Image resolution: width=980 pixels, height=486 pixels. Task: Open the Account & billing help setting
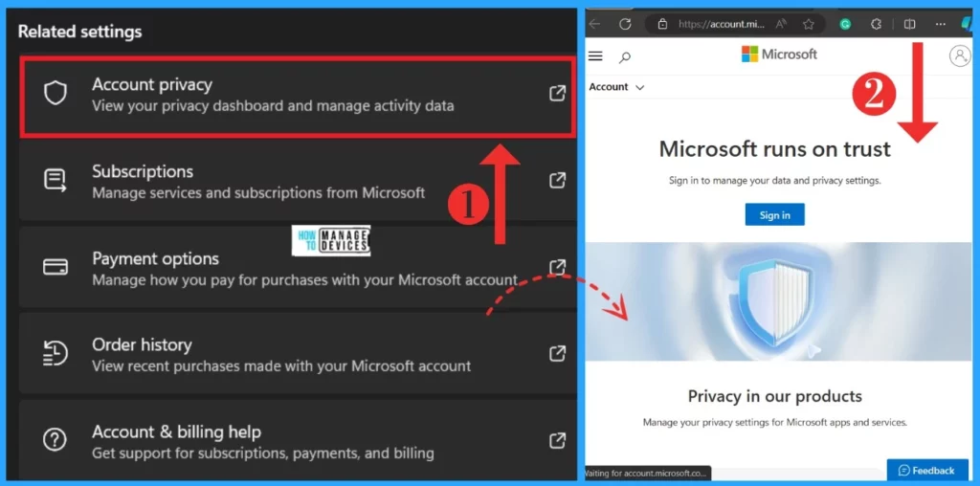298,440
